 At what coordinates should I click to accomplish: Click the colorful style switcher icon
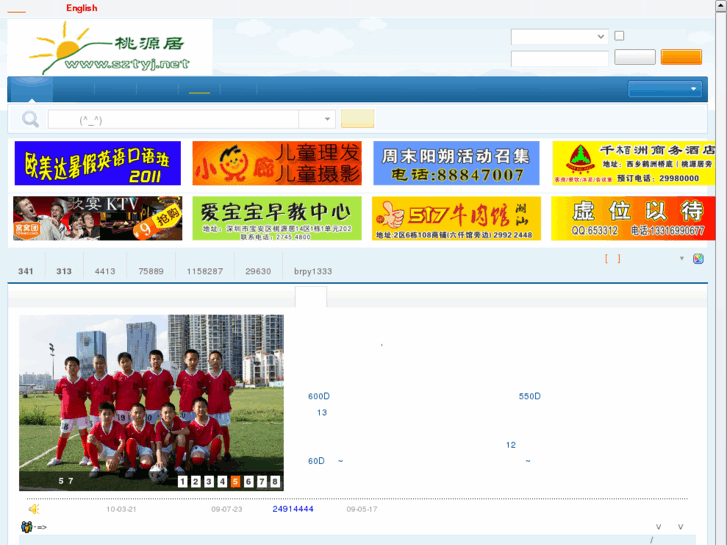(x=698, y=259)
